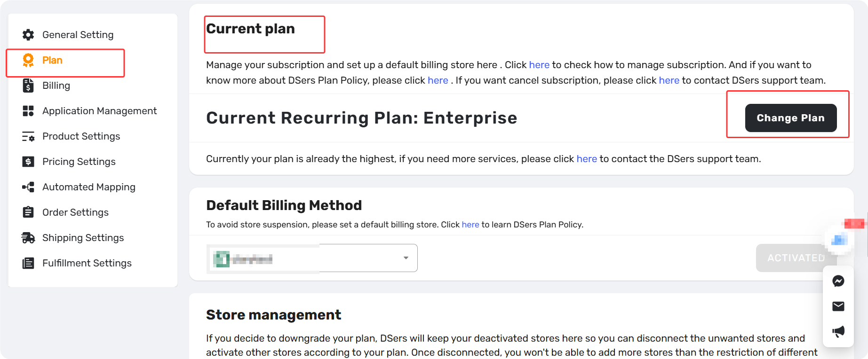The width and height of the screenshot is (868, 359).
Task: Click the store avatar in billing dropdown
Action: [221, 259]
